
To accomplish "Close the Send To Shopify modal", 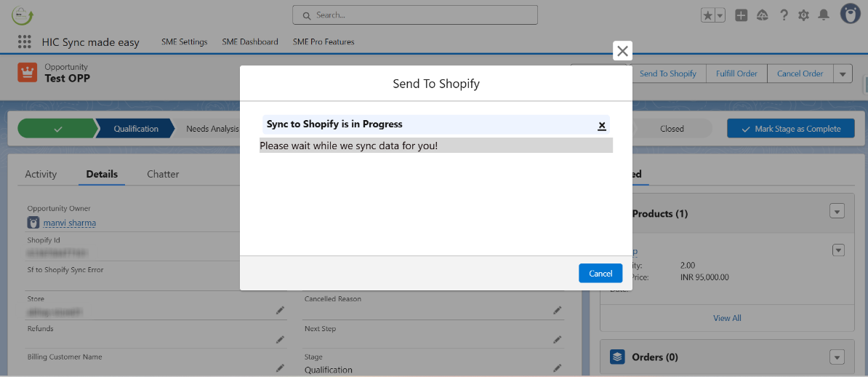I will tap(622, 51).
